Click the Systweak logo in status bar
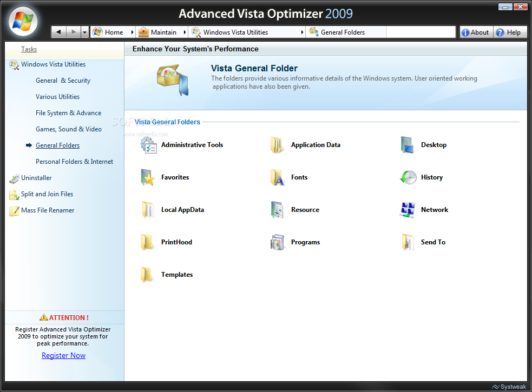This screenshot has height=392, width=532. [x=509, y=387]
